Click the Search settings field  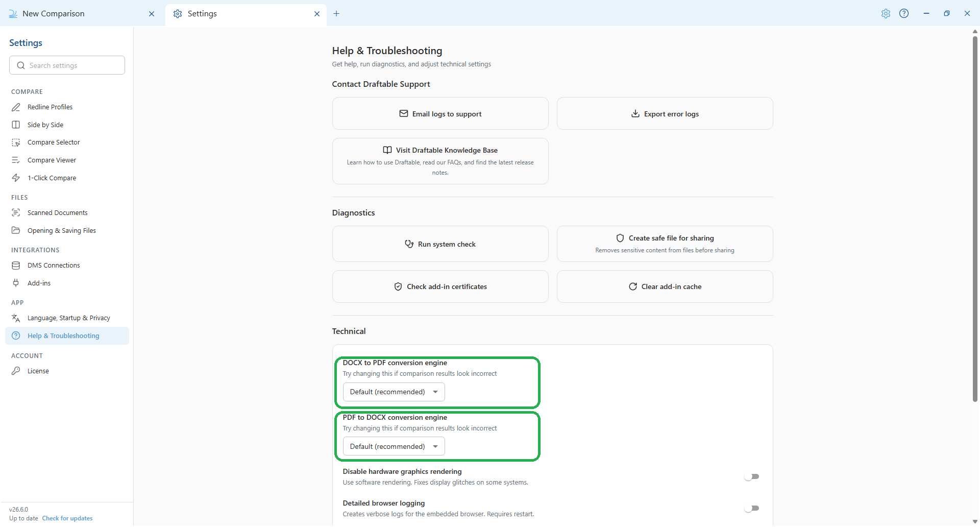click(x=67, y=65)
